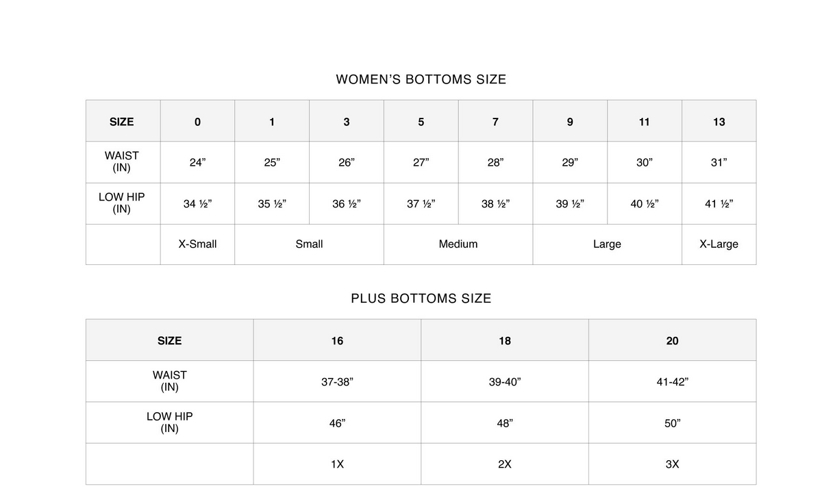Select the 41 ½” low hip cell
This screenshot has height=504, width=822.
point(719,203)
